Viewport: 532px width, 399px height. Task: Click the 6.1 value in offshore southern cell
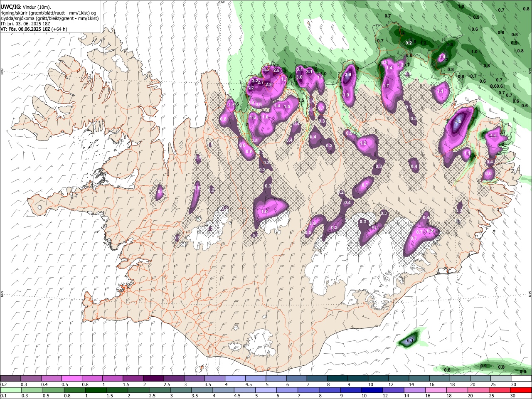point(410,341)
